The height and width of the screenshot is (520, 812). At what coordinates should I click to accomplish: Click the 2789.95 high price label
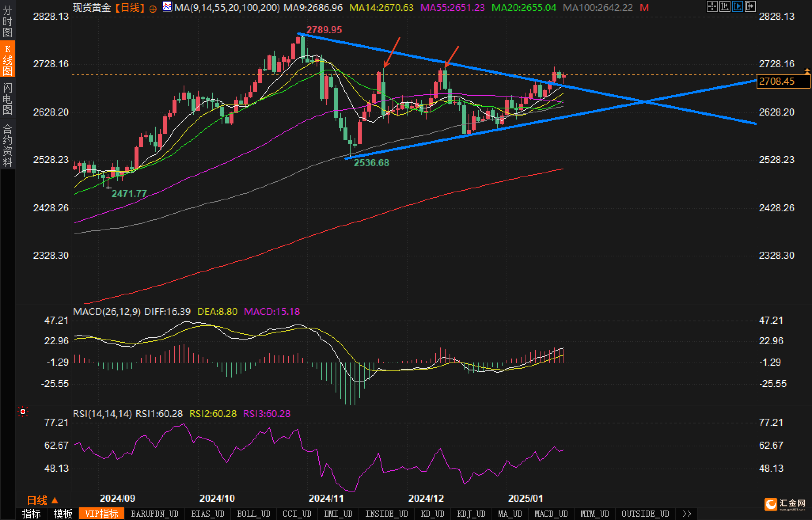click(324, 30)
